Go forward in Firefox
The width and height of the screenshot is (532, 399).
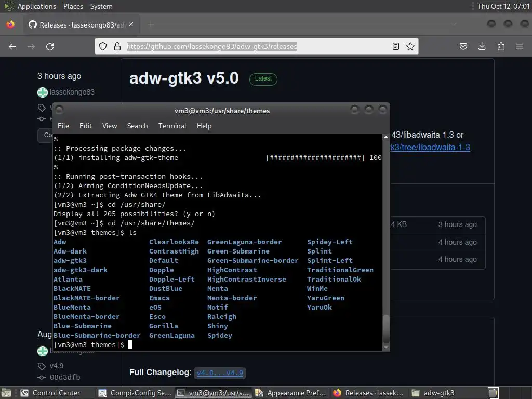[x=31, y=46]
